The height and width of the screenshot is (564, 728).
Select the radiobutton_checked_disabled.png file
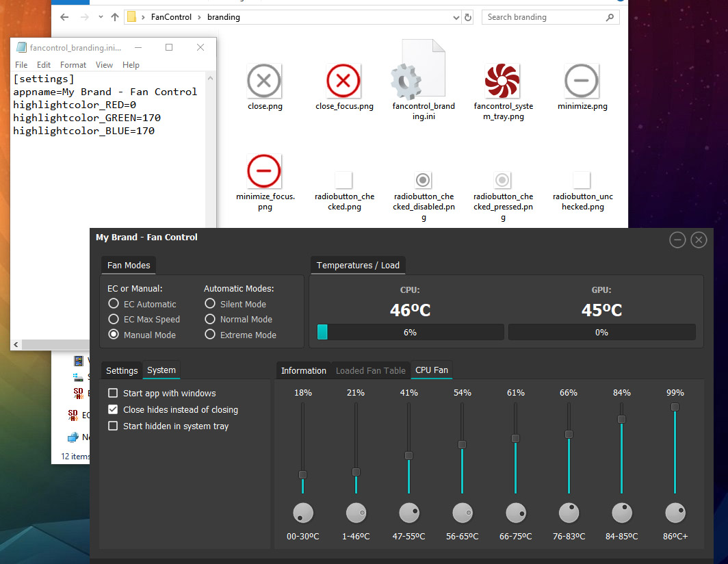pos(423,180)
